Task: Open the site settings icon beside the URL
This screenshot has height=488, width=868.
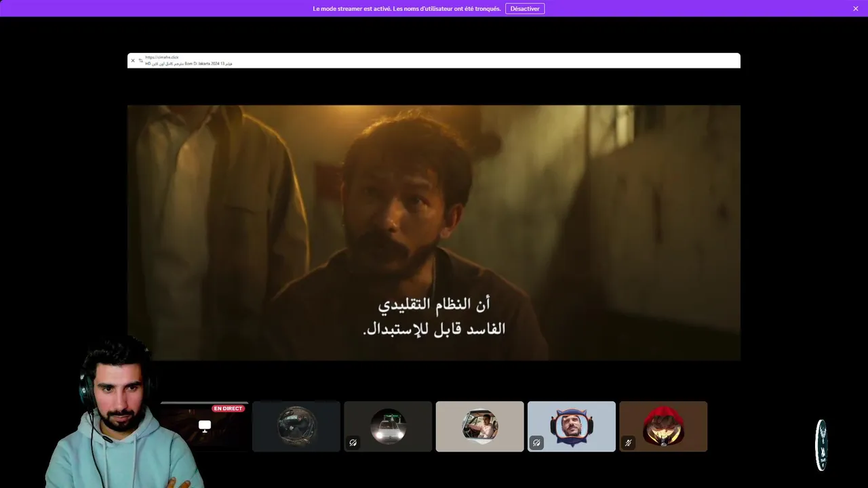Action: point(141,60)
